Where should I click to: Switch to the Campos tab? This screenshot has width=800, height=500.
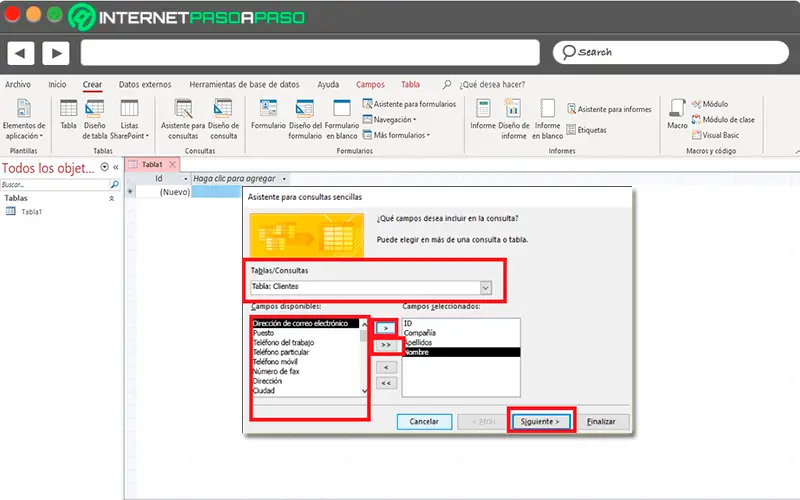[x=370, y=85]
